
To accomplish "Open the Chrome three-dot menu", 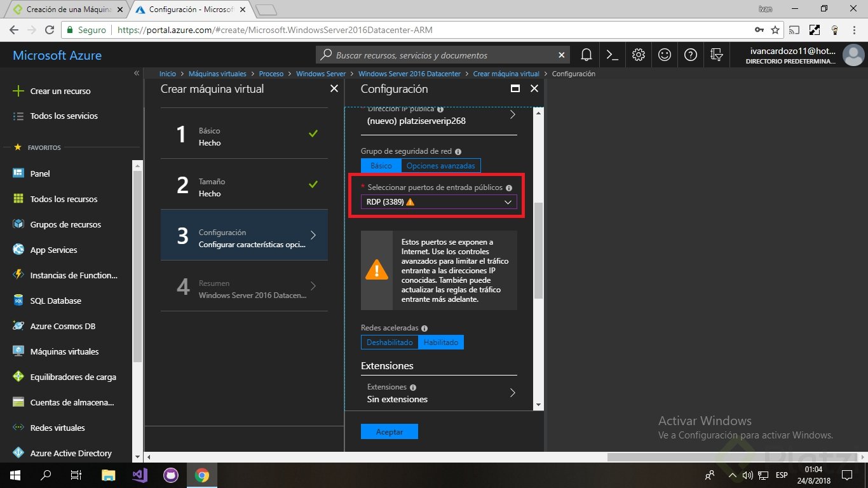I will [854, 30].
